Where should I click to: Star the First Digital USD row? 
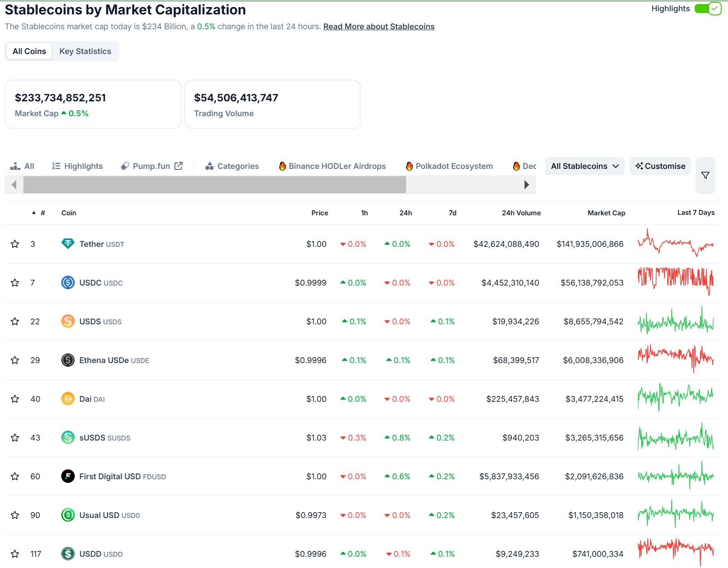coord(15,477)
